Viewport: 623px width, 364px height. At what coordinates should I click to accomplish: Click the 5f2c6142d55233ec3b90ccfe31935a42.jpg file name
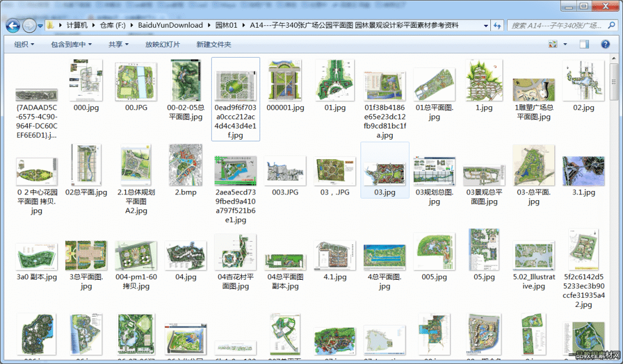click(583, 291)
